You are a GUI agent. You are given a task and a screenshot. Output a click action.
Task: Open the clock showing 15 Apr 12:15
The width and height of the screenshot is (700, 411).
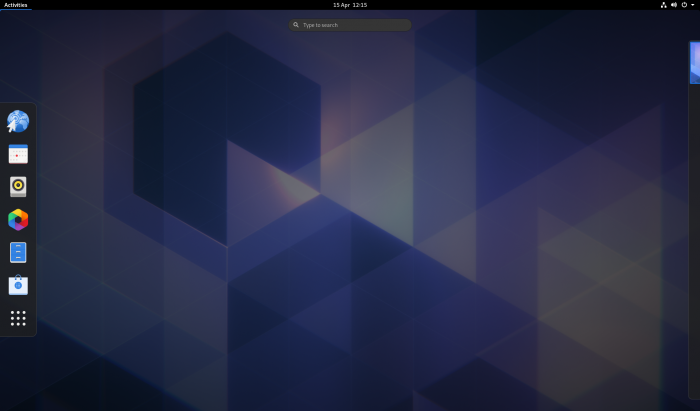350,5
